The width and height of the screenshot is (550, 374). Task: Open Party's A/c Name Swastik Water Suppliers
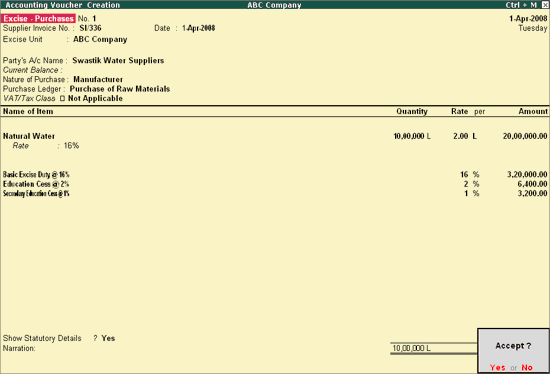[x=118, y=60]
